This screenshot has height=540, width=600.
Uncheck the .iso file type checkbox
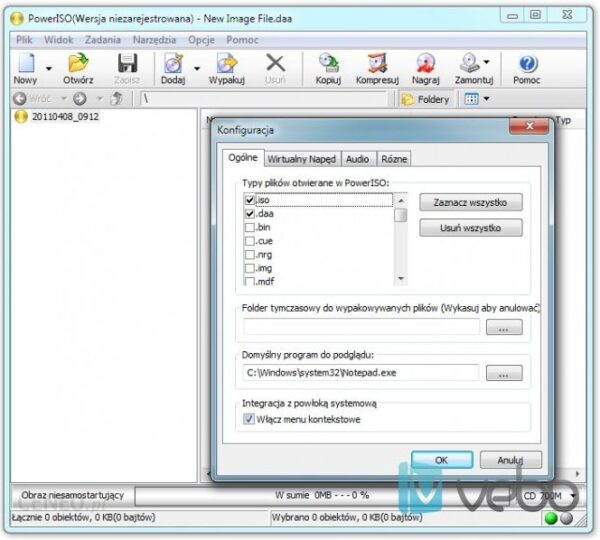[x=250, y=200]
